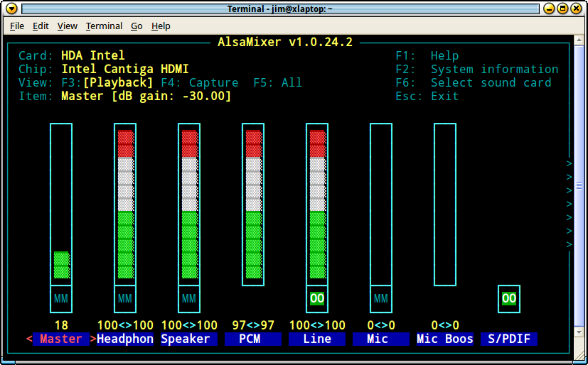This screenshot has width=588, height=365.
Task: Click the empty Mic volume bar
Action: click(x=381, y=205)
